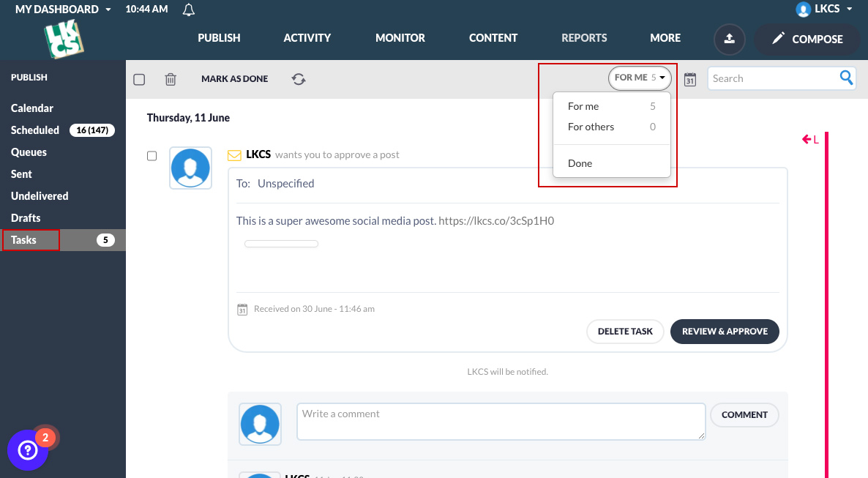Open Scheduled in the Publish sidebar
Viewport: 868px width, 478px height.
coord(35,130)
